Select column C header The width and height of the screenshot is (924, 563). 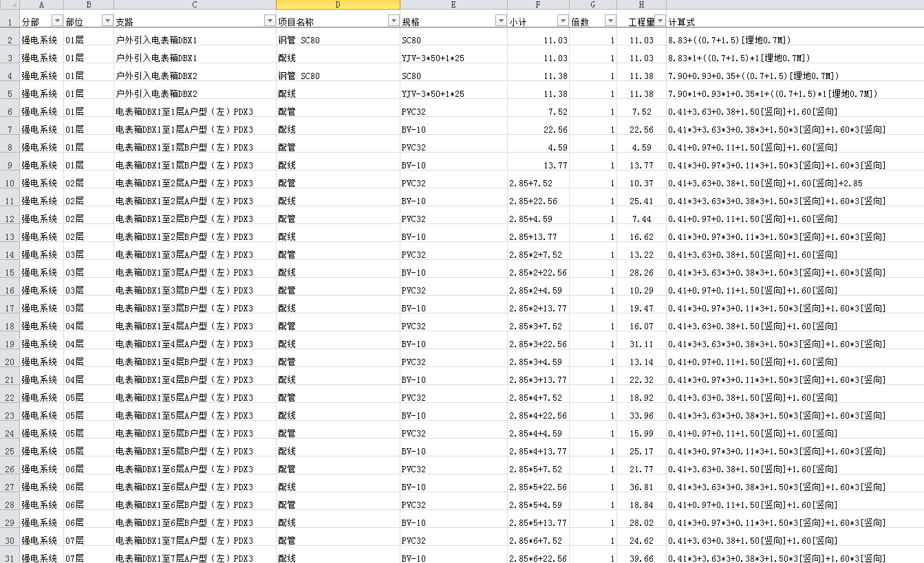coord(195,5)
